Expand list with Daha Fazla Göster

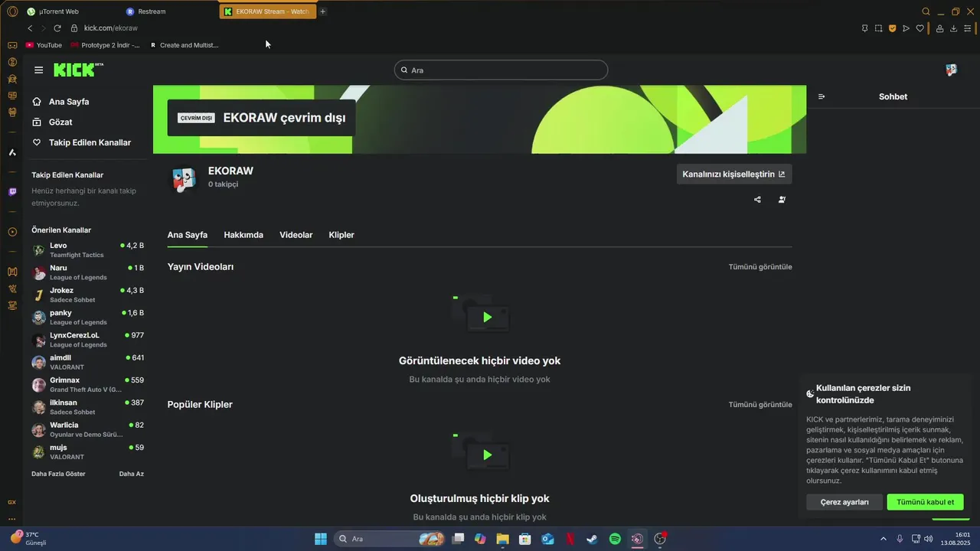click(58, 474)
